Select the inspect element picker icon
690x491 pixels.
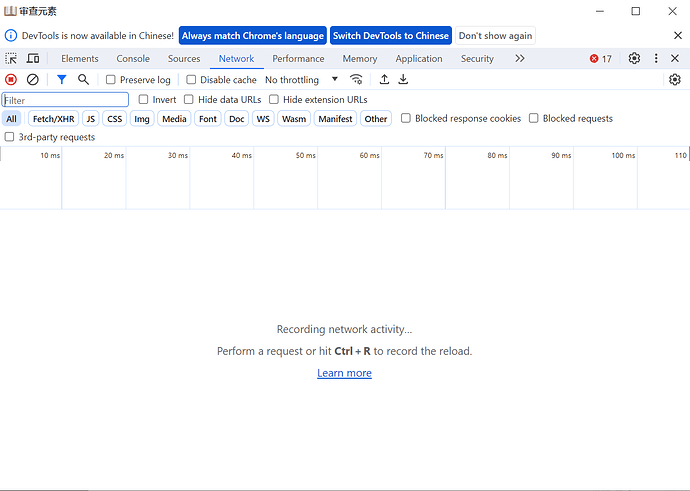click(11, 59)
